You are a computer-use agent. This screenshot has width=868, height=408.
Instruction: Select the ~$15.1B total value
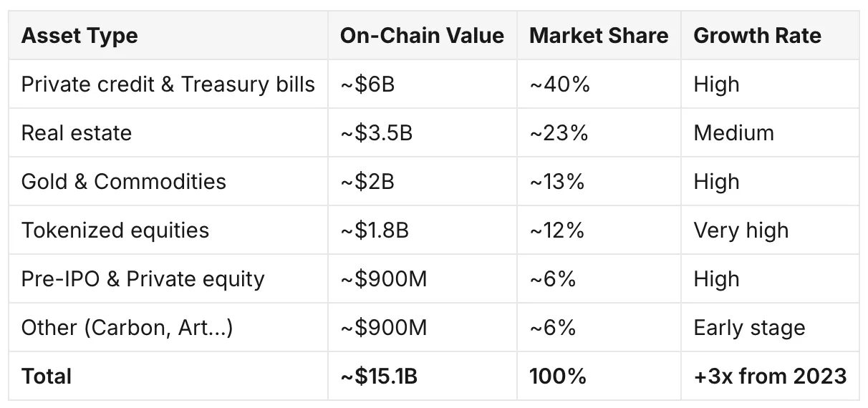[x=379, y=377]
